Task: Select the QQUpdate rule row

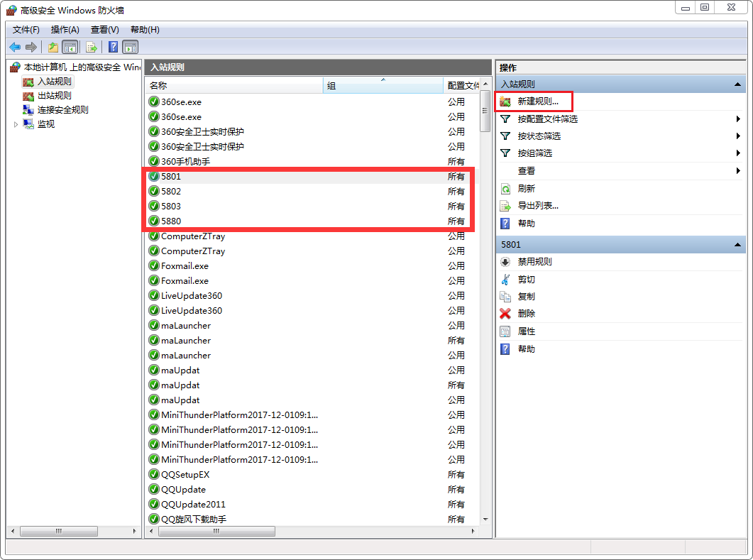Action: [x=312, y=490]
